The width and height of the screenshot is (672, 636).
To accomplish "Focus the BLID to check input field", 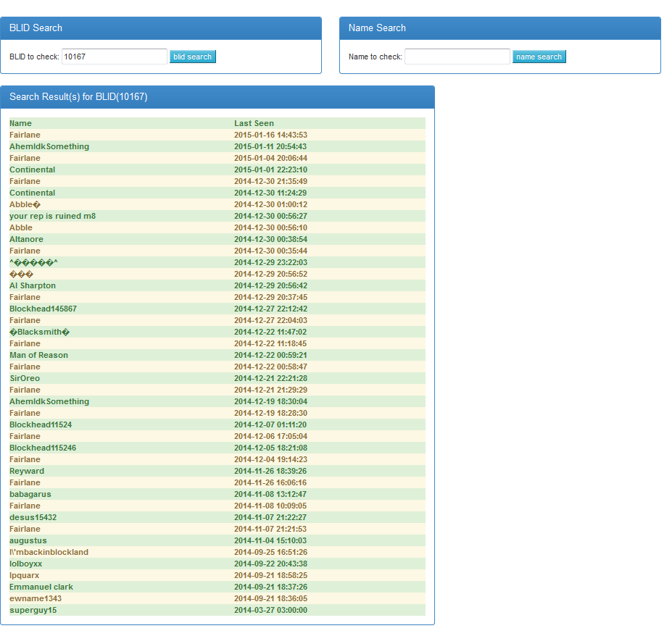I will tap(115, 57).
